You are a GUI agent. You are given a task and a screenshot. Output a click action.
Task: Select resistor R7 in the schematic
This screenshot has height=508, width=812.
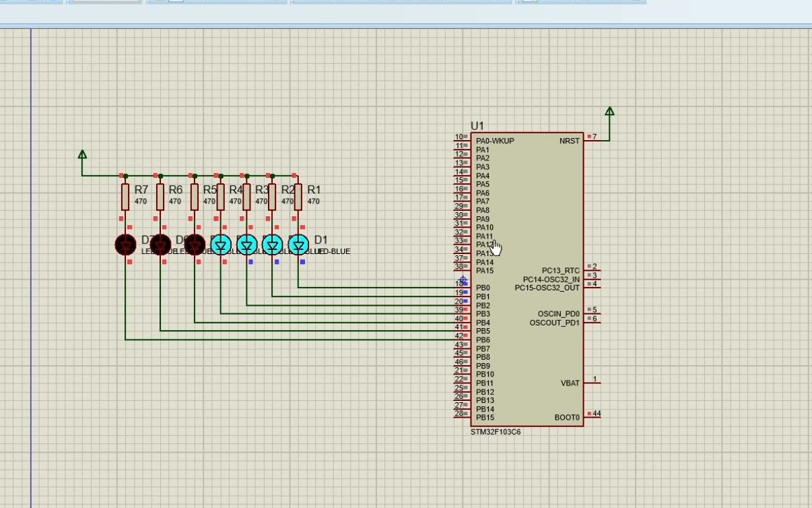pos(125,195)
